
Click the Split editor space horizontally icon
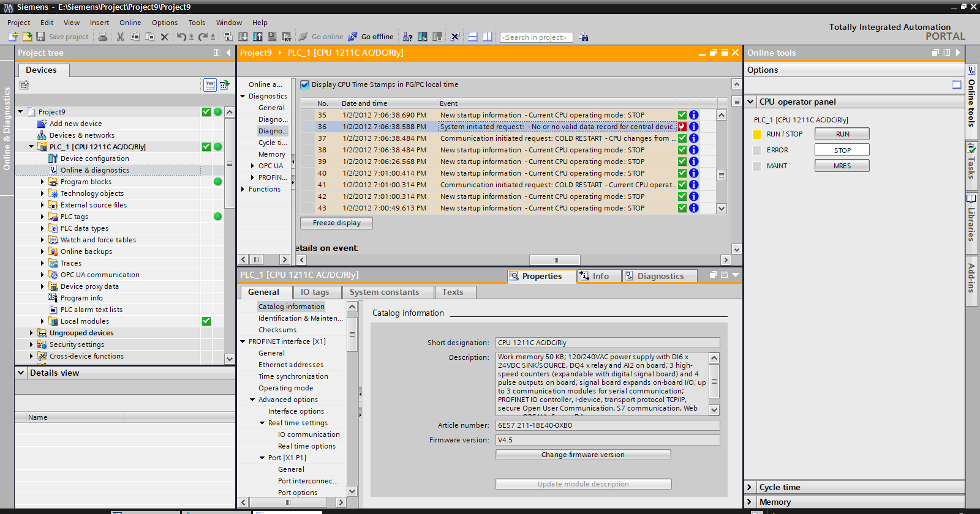(472, 37)
